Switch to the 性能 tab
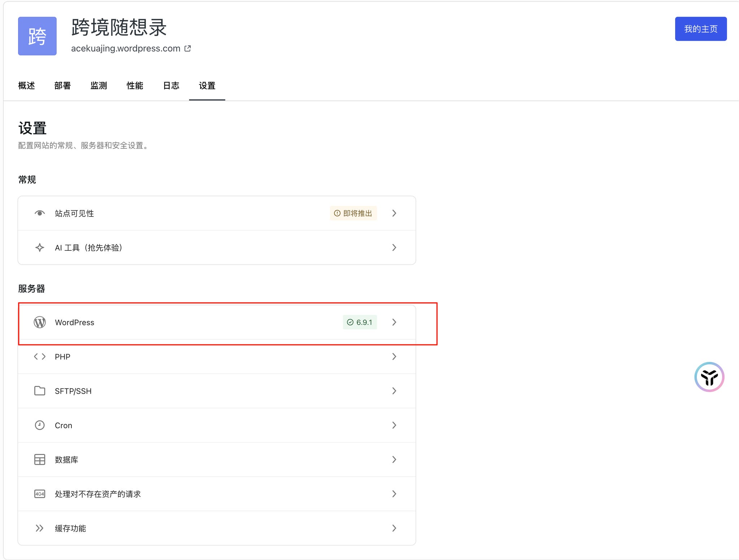739x560 pixels. [x=135, y=86]
